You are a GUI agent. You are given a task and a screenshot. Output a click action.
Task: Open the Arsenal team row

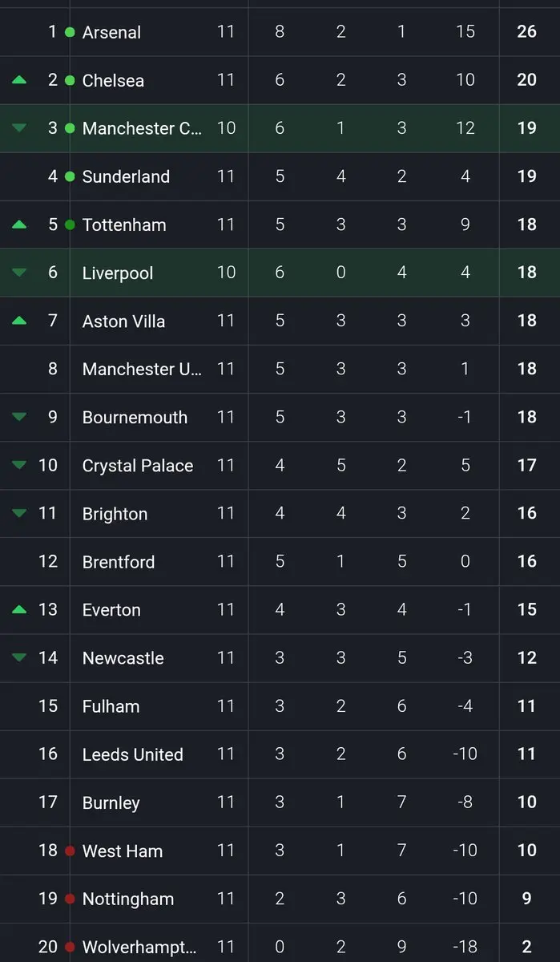click(x=111, y=33)
